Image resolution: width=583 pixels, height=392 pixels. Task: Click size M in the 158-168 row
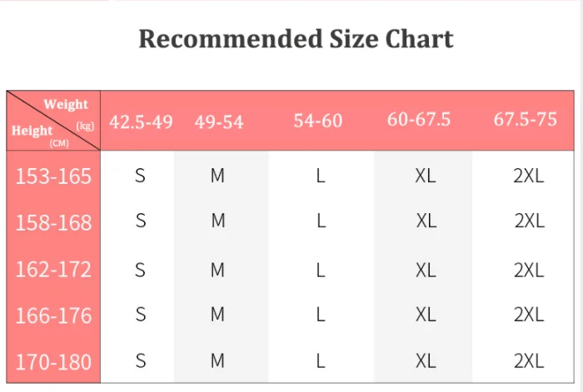point(218,221)
